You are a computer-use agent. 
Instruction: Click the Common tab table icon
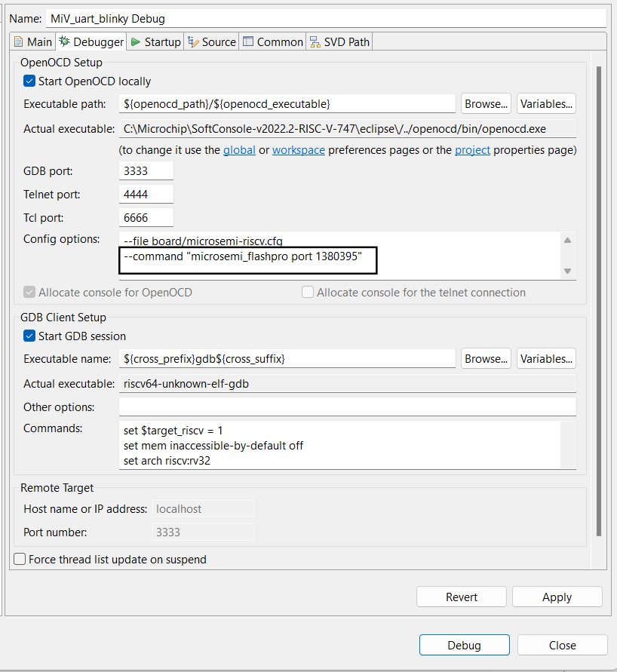coord(248,41)
